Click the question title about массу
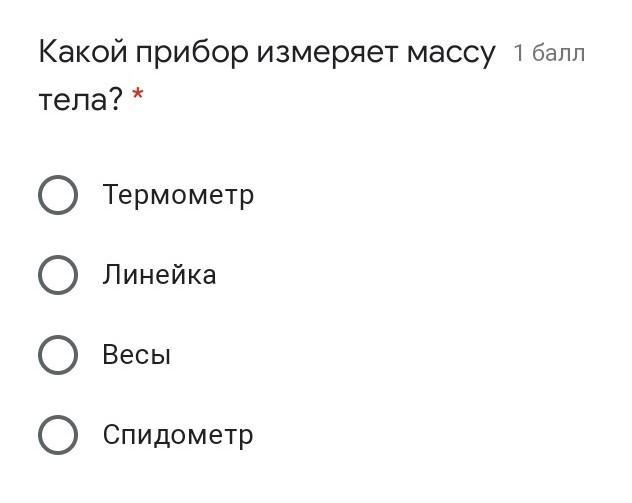Viewport: 632px width, 503px height. [x=266, y=52]
